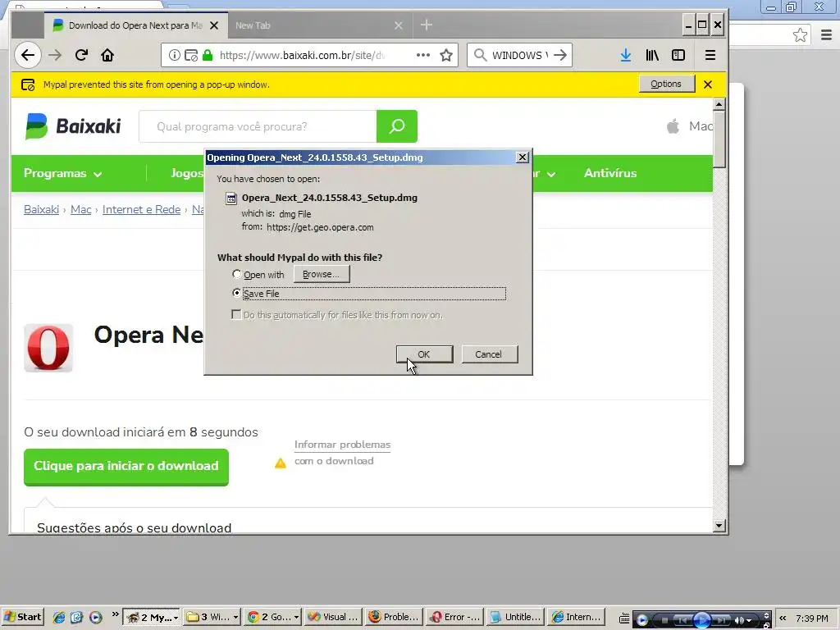Click Clique para iniciar o download
Viewport: 840px width, 630px height.
[126, 467]
